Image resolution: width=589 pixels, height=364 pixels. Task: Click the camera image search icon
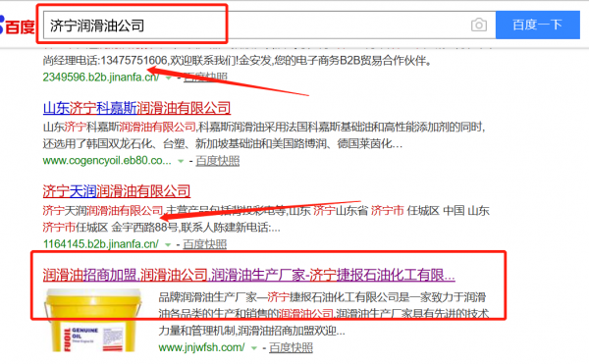tap(479, 26)
